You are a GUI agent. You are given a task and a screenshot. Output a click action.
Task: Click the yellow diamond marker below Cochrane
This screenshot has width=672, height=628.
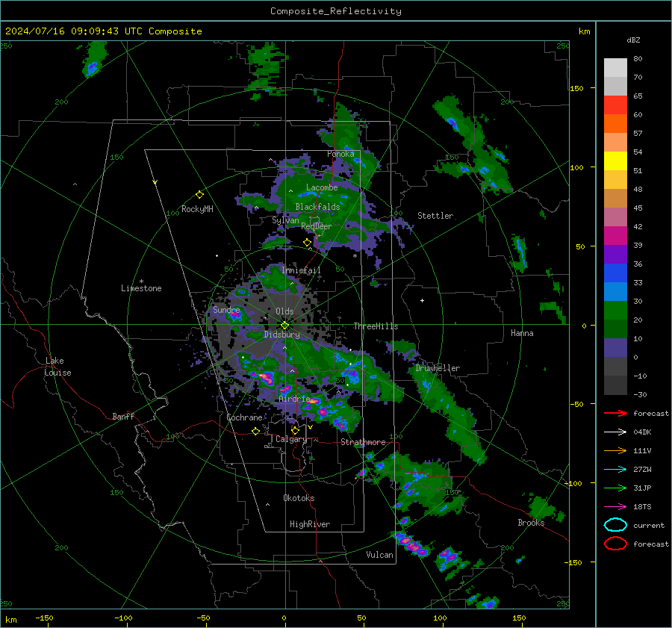[255, 432]
